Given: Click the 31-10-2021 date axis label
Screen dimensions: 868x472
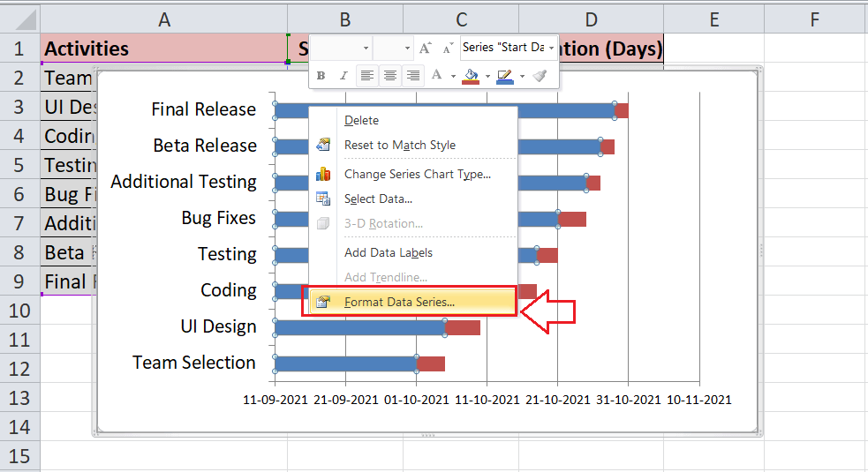Looking at the screenshot, I should coord(629,400).
